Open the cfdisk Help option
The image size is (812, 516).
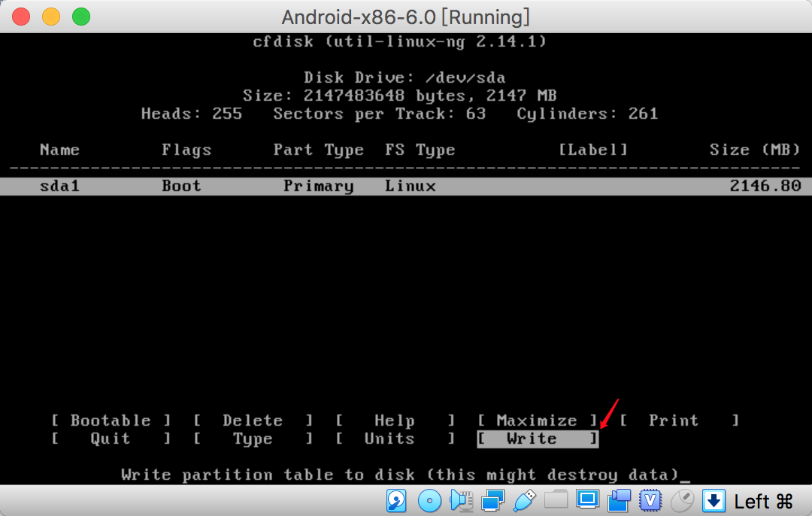pos(394,420)
